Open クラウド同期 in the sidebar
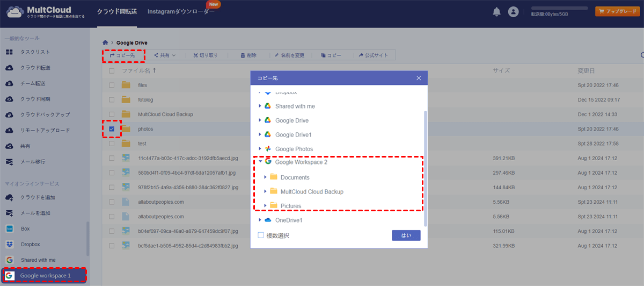The width and height of the screenshot is (644, 286). [x=35, y=99]
